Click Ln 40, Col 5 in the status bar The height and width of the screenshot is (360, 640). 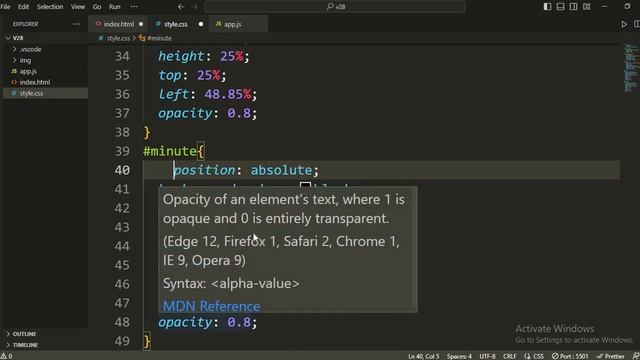click(x=424, y=356)
